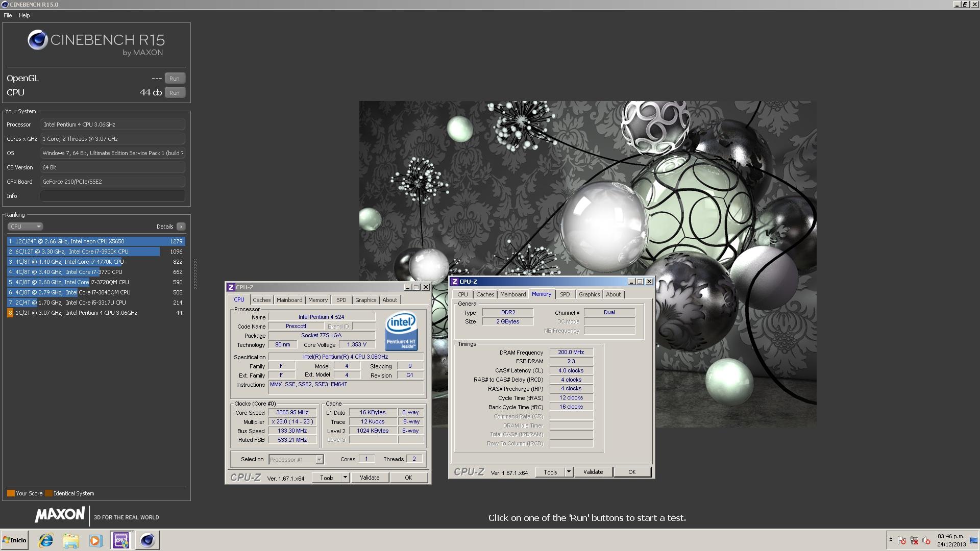This screenshot has width=980, height=551.
Task: Open Mainboard tab in left CPU-Z
Action: pyautogui.click(x=289, y=300)
